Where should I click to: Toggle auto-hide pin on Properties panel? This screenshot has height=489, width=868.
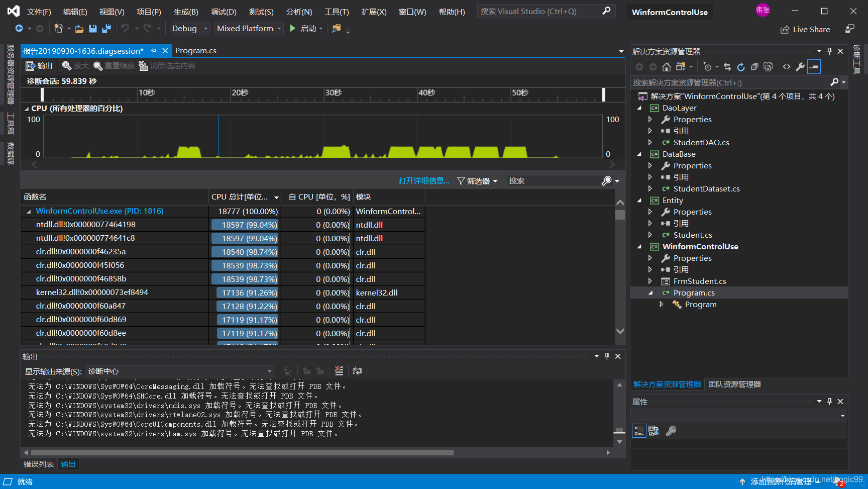[829, 402]
